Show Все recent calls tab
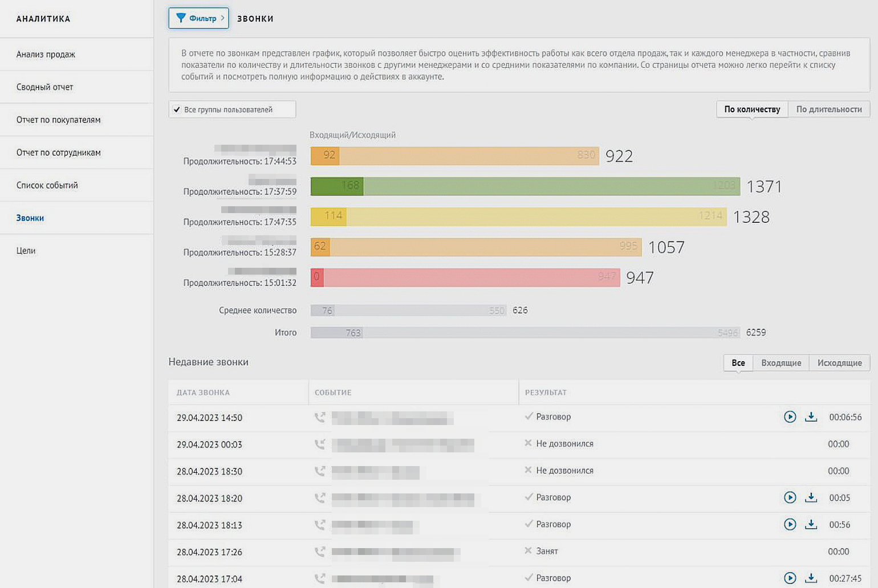The image size is (878, 588). [738, 363]
